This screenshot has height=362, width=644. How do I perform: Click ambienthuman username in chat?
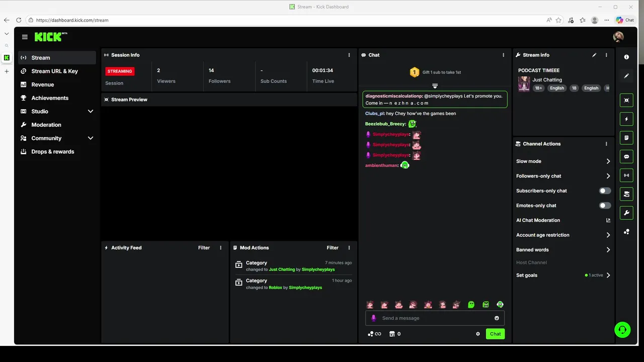(x=381, y=165)
